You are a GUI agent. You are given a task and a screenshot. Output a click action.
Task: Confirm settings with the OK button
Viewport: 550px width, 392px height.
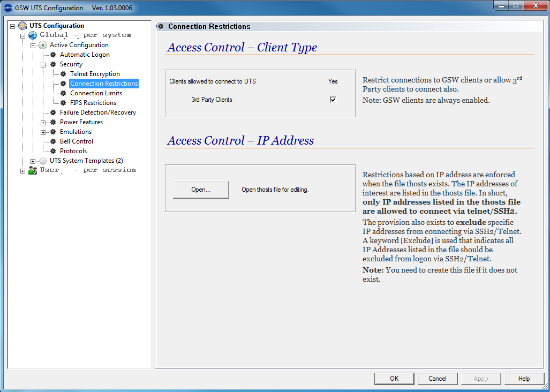394,379
